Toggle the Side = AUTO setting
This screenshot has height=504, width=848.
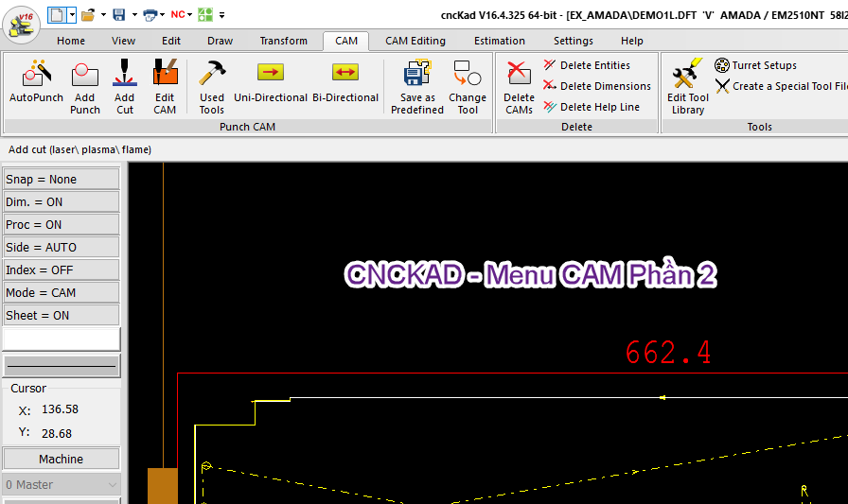click(62, 247)
